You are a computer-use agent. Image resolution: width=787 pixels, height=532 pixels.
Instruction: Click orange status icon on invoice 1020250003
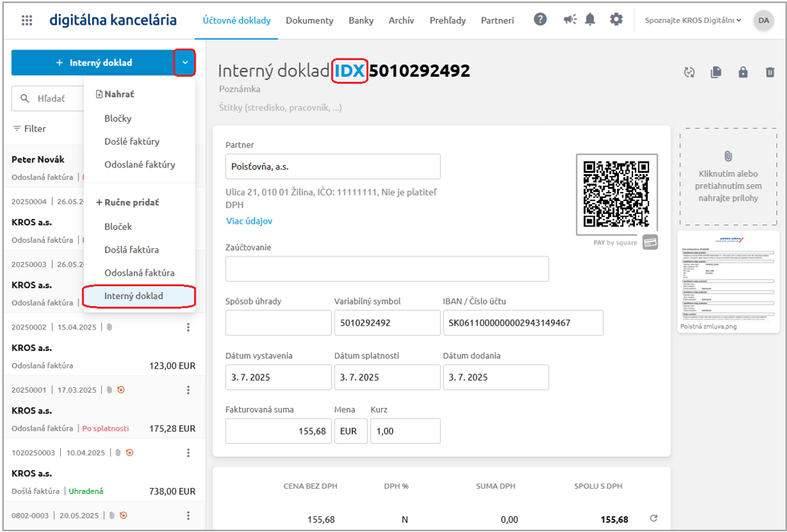[x=129, y=453]
